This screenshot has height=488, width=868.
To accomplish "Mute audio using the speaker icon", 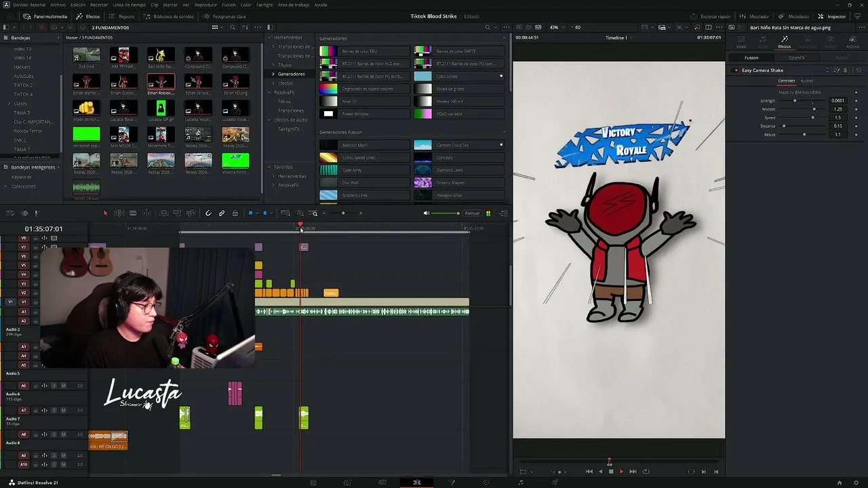I will (x=427, y=213).
